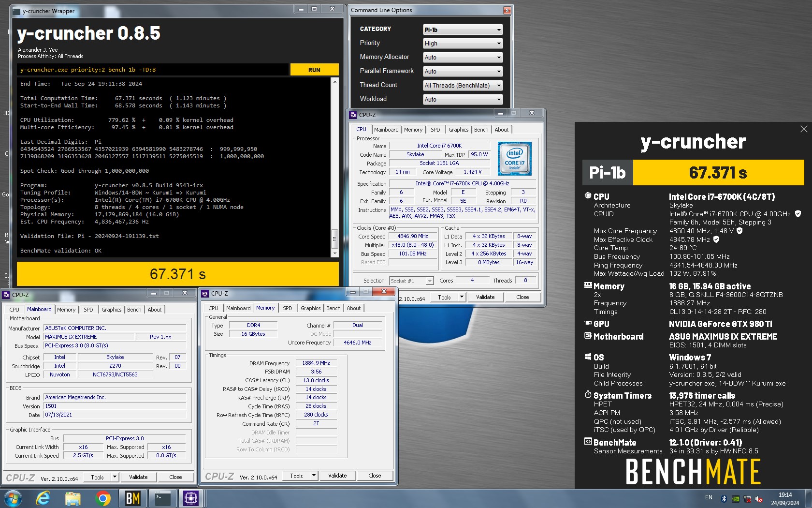Screen dimensions: 812x508
Task: Open the CATEGORY dropdown showing Pi-1b
Action: (x=463, y=30)
